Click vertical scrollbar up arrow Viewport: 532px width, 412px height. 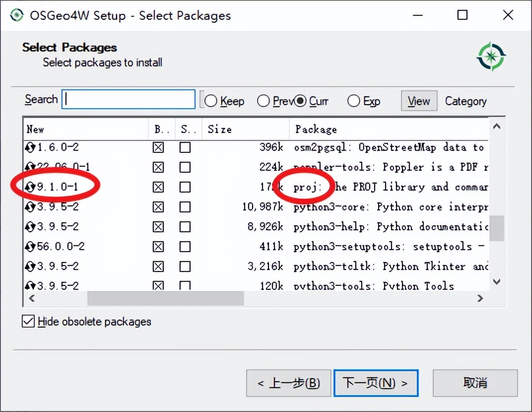497,127
